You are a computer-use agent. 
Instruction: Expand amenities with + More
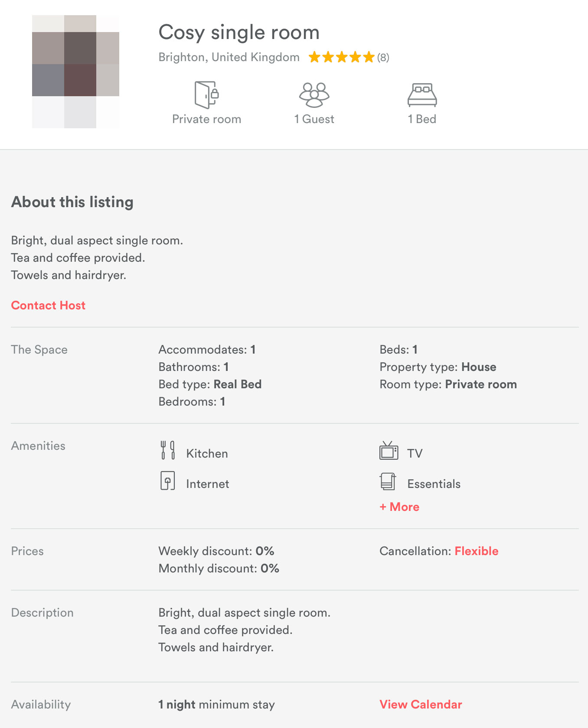coord(399,507)
